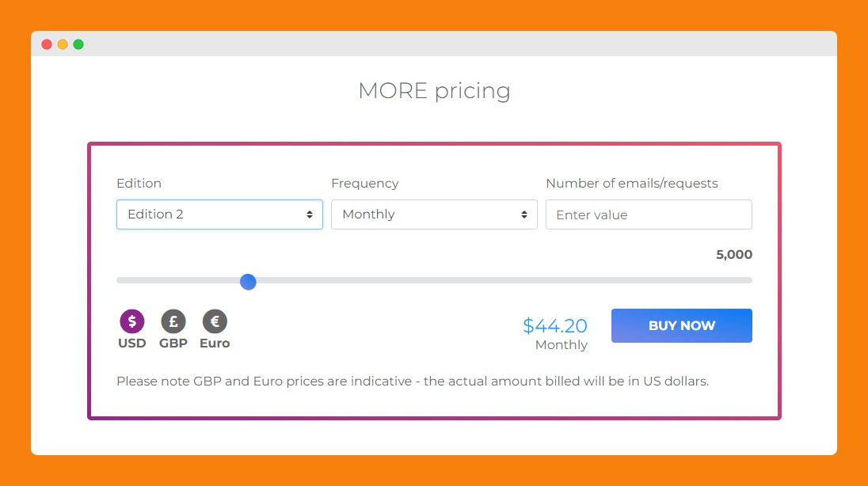Switch currency with the GBP pound icon
The width and height of the screenshot is (868, 486).
pos(173,321)
